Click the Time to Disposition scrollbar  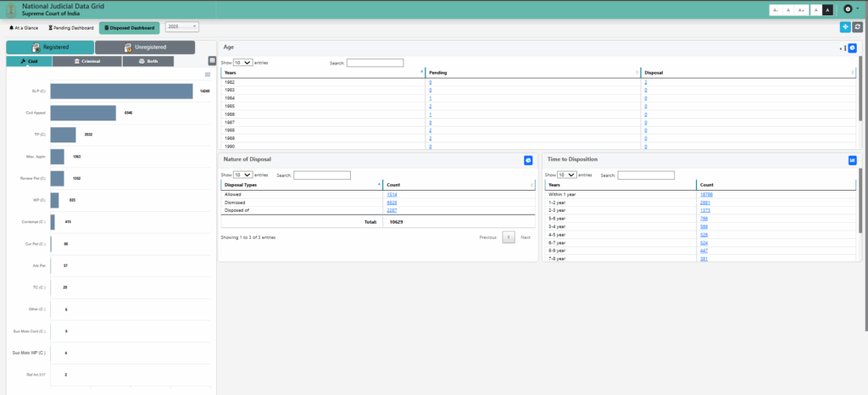click(860, 200)
